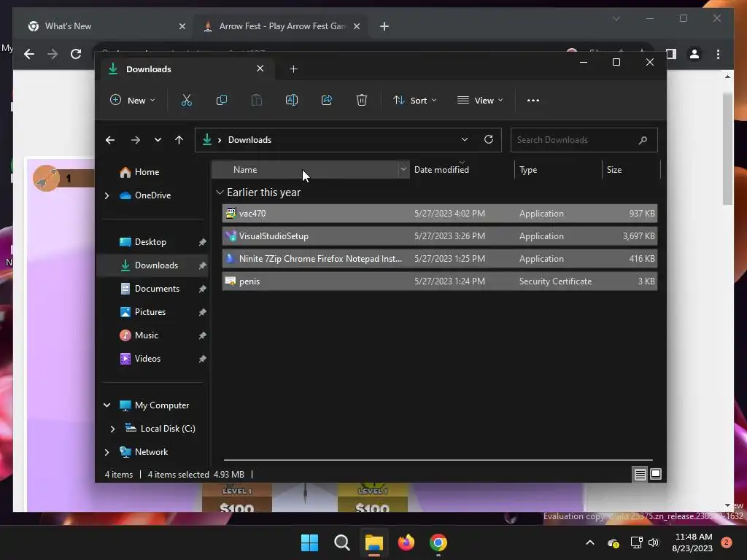Open File Explorer from taskbar
The height and width of the screenshot is (560, 747).
click(374, 542)
